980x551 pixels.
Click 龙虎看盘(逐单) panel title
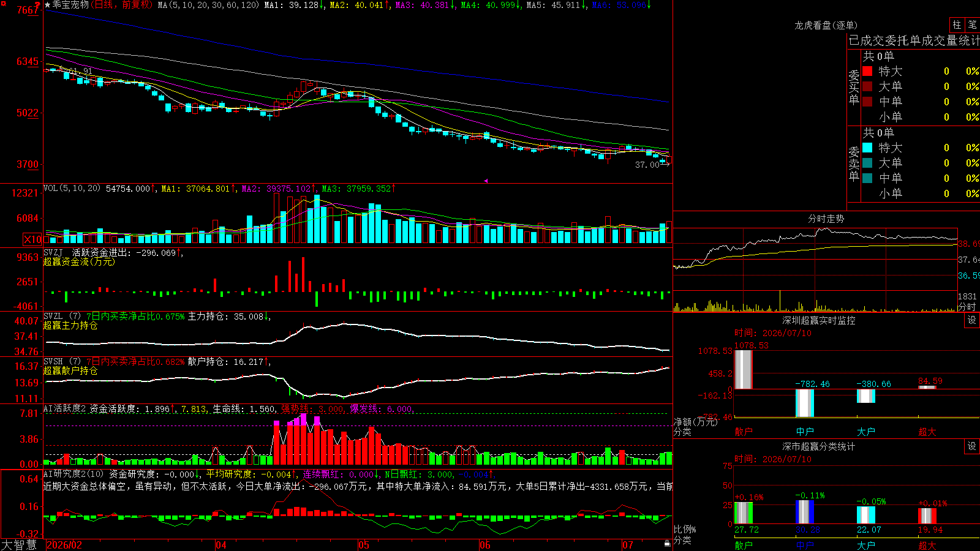(x=826, y=25)
